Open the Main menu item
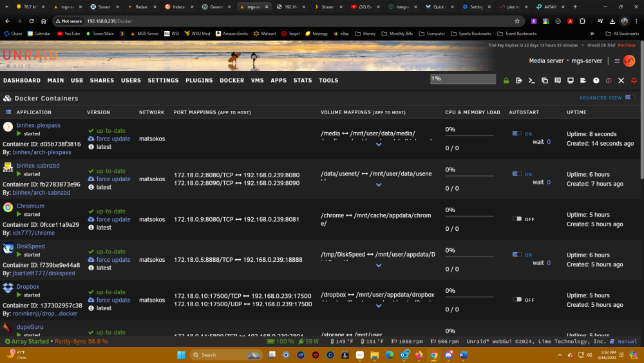Screen dimensions: 644x363 click(55, 81)
